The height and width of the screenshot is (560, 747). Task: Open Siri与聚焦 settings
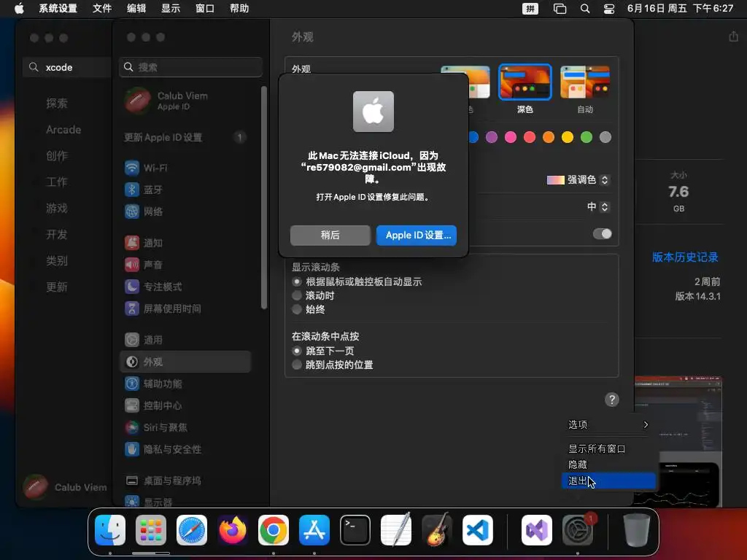(x=185, y=427)
